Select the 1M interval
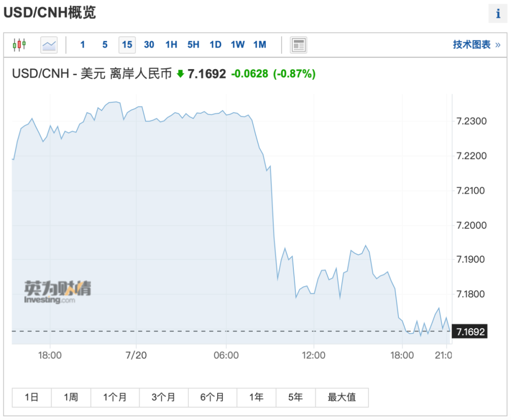The width and height of the screenshot is (511, 420). click(x=260, y=45)
